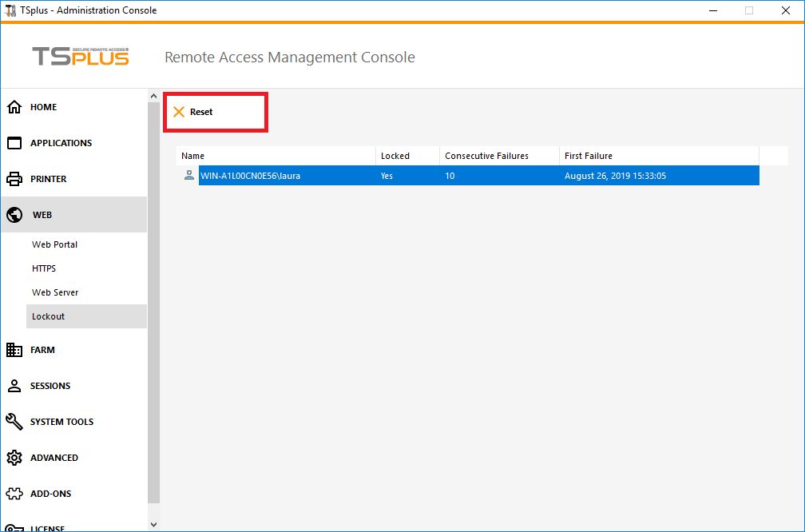Screen dimensions: 805x532
Task: Open the HTTPS submenu item
Action: 44,268
